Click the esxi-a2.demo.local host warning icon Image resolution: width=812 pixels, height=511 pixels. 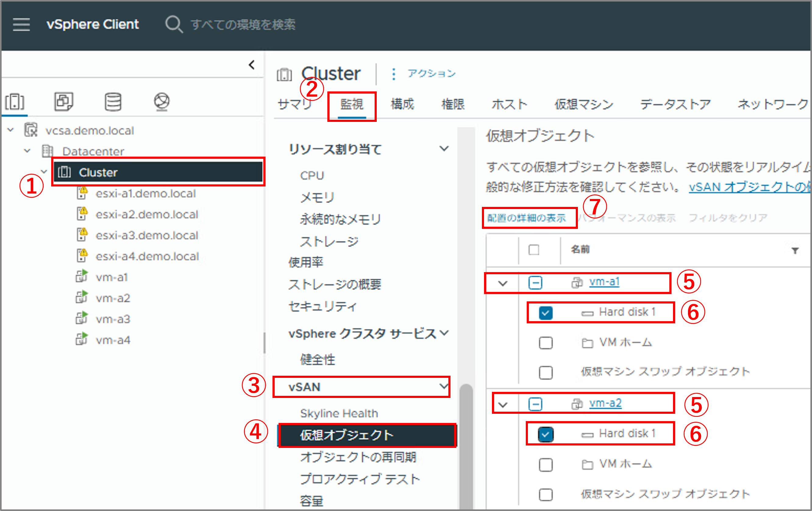[x=82, y=214]
